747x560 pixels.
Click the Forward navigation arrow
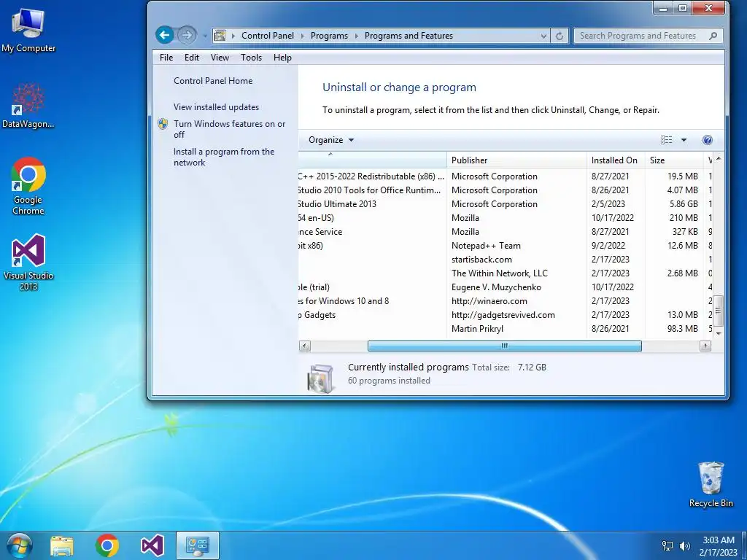(187, 35)
